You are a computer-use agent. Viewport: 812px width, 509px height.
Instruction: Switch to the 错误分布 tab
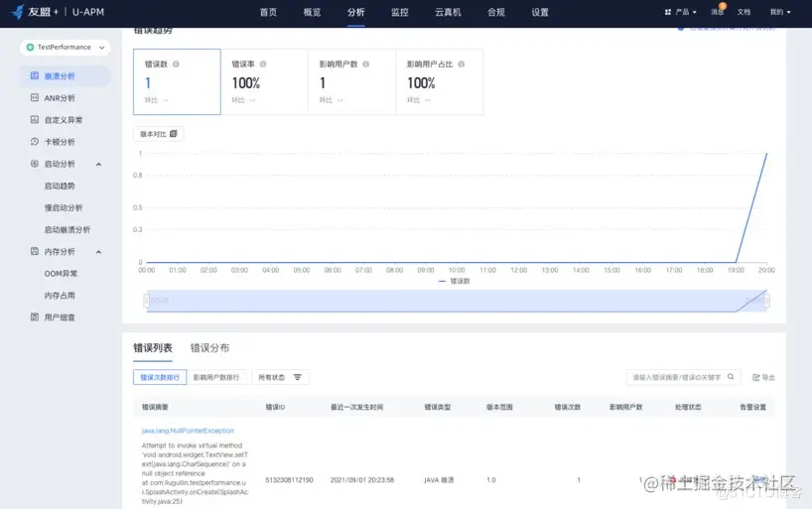pos(209,348)
